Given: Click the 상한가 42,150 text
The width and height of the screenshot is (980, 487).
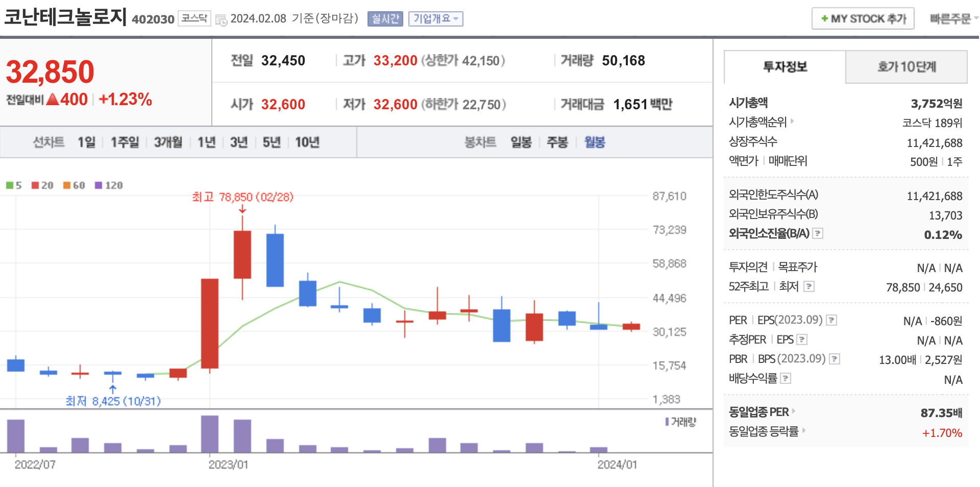Looking at the screenshot, I should (463, 61).
